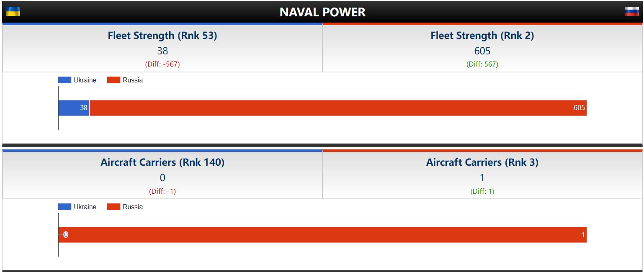Select the red Aircraft Carriers bar showing 1
The image size is (644, 272).
(x=322, y=235)
